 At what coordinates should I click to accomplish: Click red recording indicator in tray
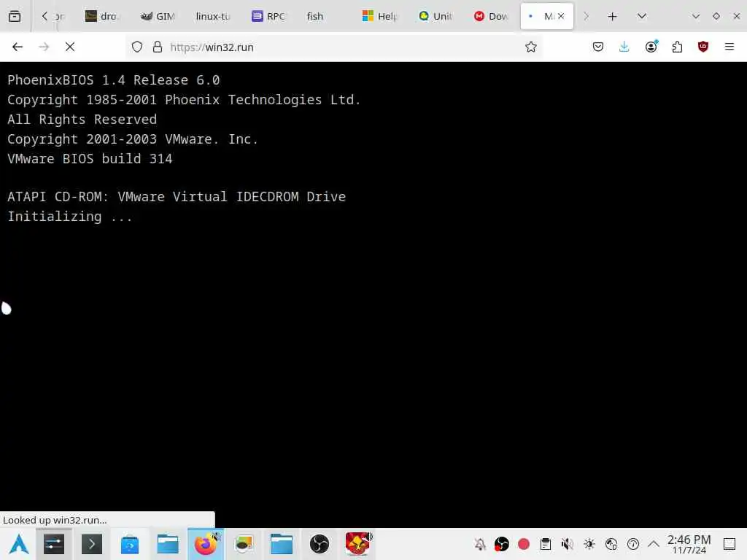coord(524,544)
